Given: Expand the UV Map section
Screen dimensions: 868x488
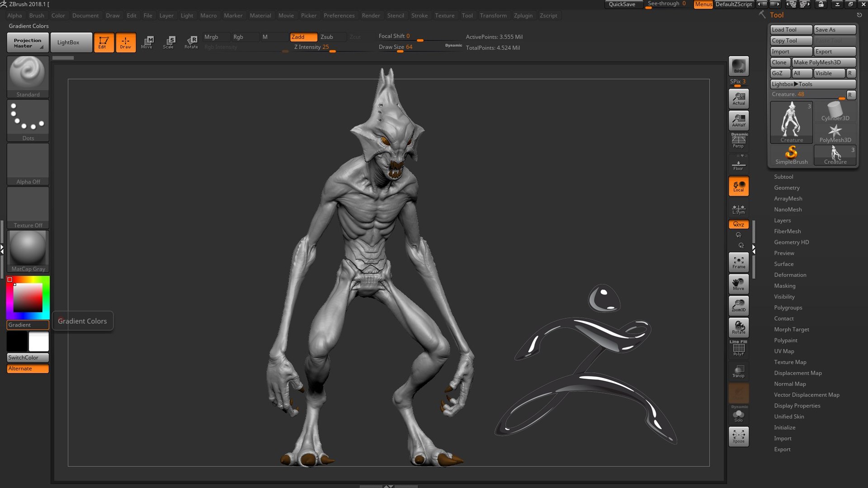Looking at the screenshot, I should point(784,351).
